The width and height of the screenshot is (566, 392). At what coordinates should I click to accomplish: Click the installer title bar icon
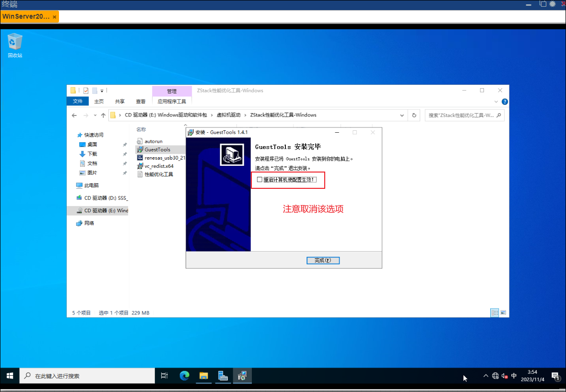coord(190,132)
